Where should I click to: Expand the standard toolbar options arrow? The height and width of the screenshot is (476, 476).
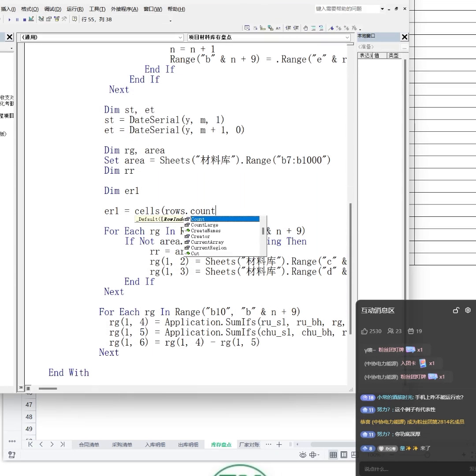click(x=170, y=21)
